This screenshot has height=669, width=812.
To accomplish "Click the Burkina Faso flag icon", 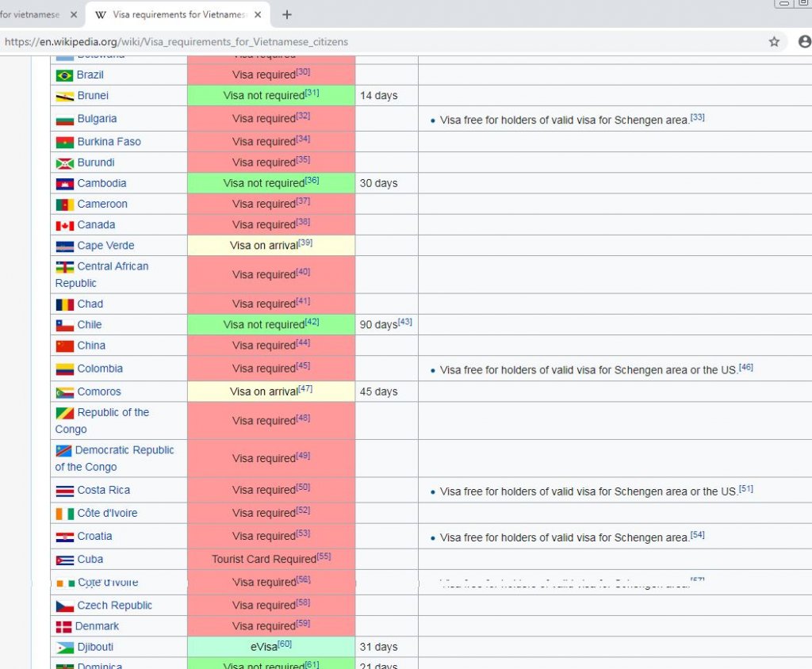I will click(65, 143).
